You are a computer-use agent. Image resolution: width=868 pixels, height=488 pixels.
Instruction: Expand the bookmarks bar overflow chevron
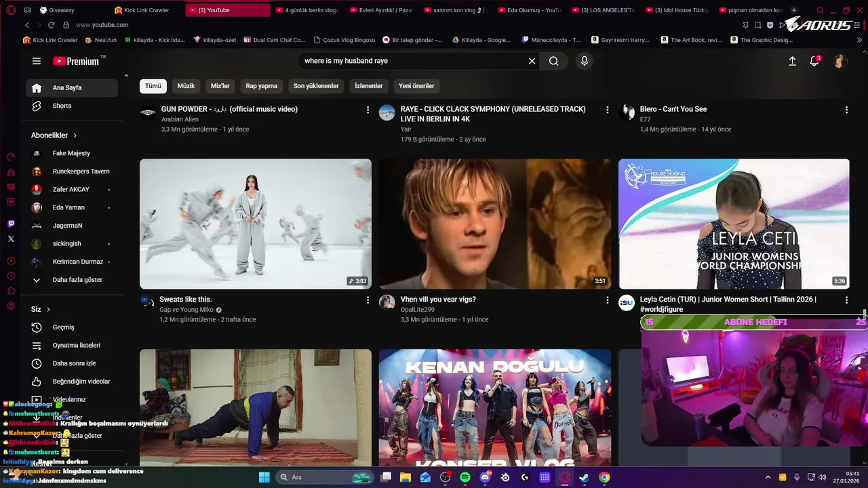860,40
